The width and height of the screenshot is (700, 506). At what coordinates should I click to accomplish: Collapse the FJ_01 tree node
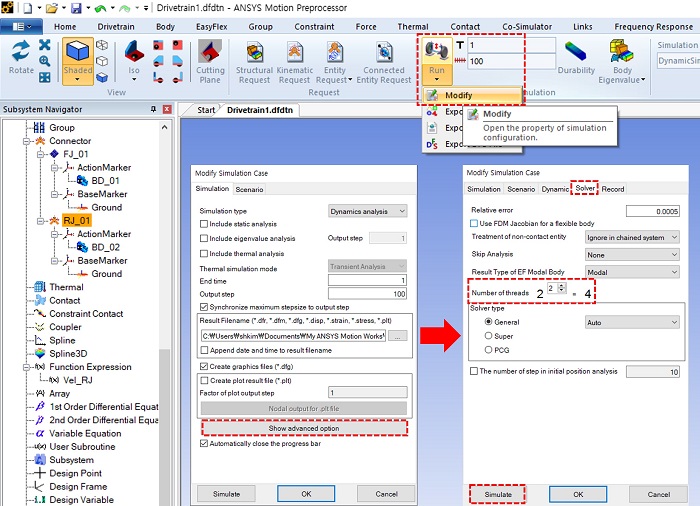click(x=40, y=154)
